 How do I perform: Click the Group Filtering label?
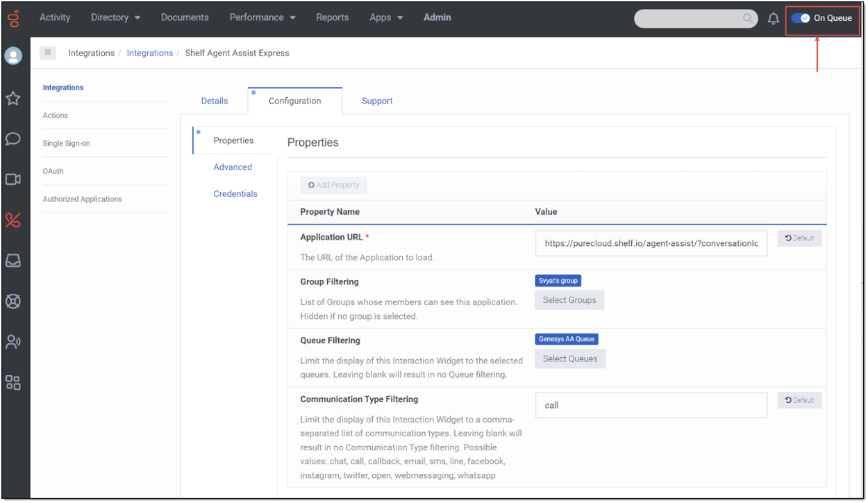pos(329,281)
